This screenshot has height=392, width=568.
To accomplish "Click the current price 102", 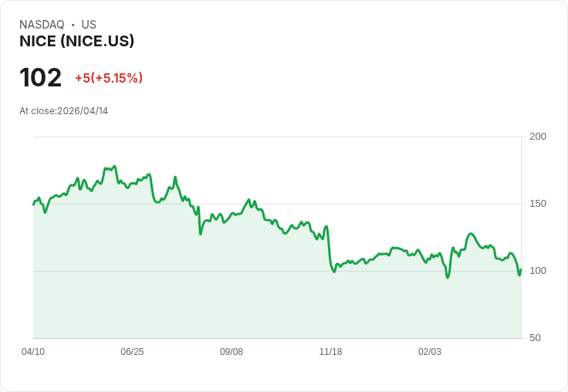I will click(x=40, y=78).
